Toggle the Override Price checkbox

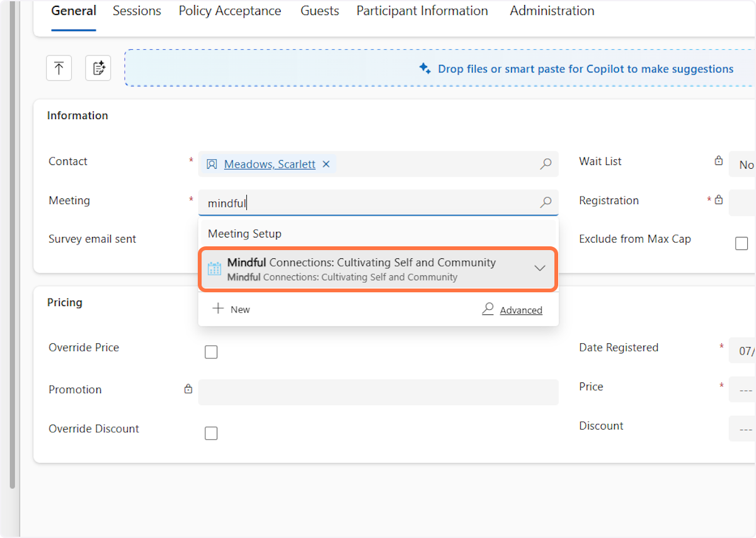click(211, 352)
